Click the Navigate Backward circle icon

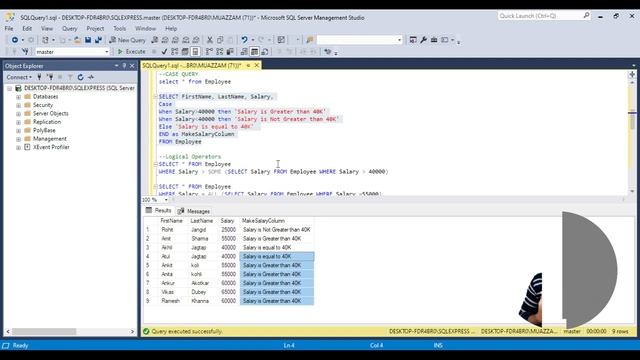pyautogui.click(x=15, y=40)
